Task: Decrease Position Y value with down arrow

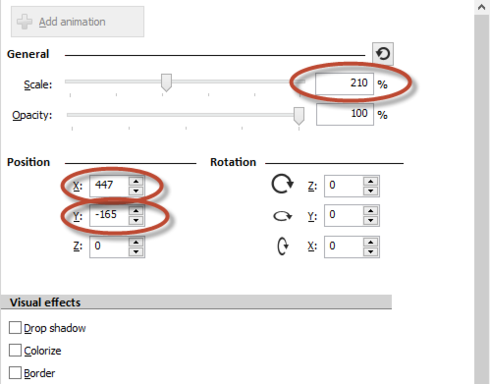Action: 136,220
